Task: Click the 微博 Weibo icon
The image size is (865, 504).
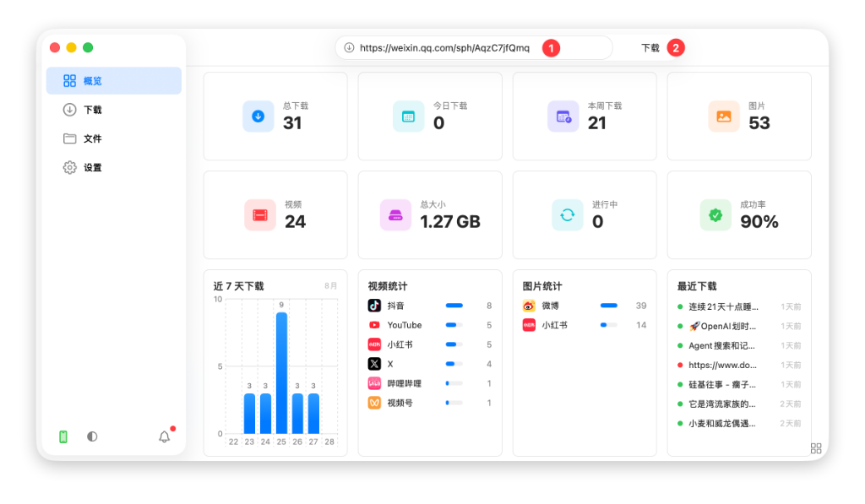Action: pyautogui.click(x=529, y=306)
